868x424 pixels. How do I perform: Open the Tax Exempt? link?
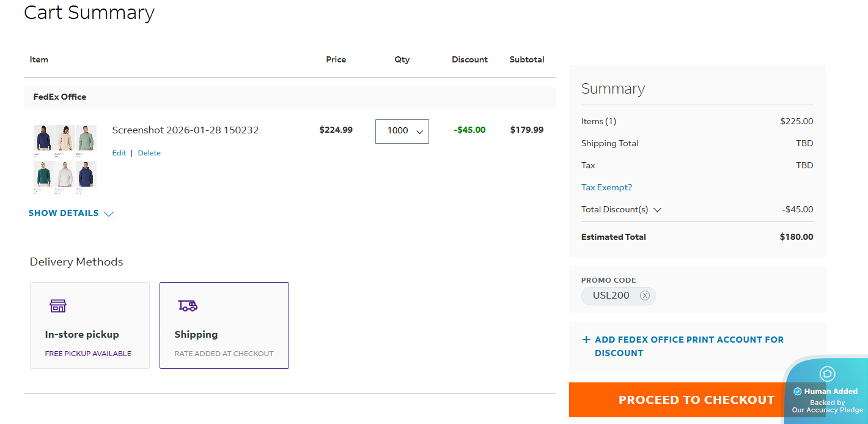pos(606,188)
